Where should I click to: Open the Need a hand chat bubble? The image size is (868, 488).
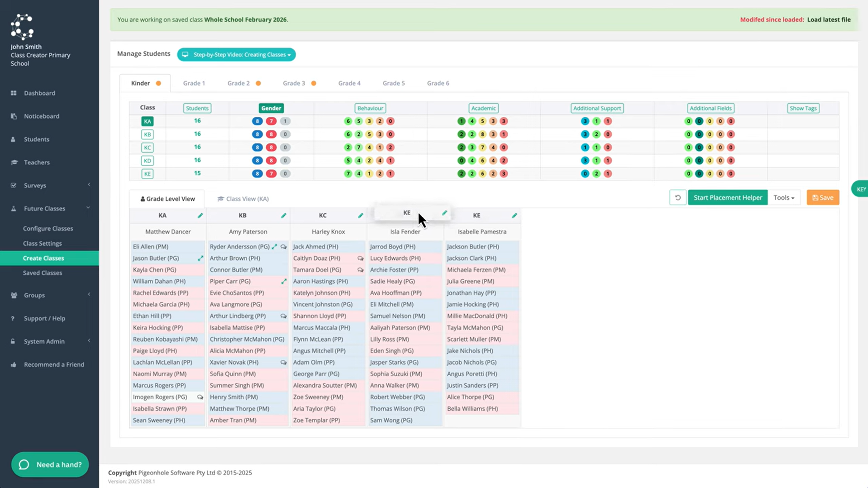click(50, 464)
